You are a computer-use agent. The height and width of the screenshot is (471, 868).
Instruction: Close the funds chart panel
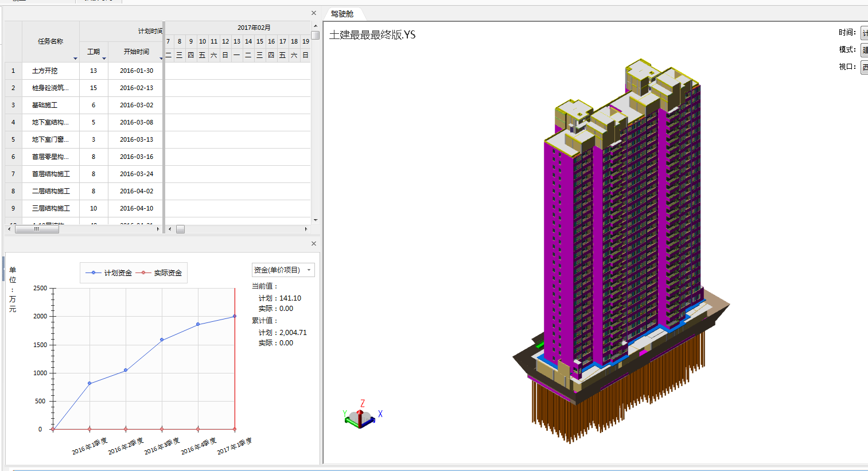tap(314, 244)
